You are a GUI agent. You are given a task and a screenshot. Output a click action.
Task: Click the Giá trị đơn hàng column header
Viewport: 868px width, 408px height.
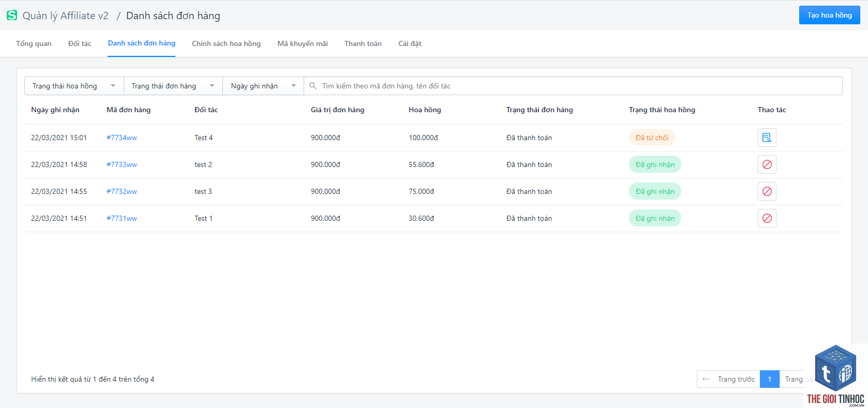point(337,110)
